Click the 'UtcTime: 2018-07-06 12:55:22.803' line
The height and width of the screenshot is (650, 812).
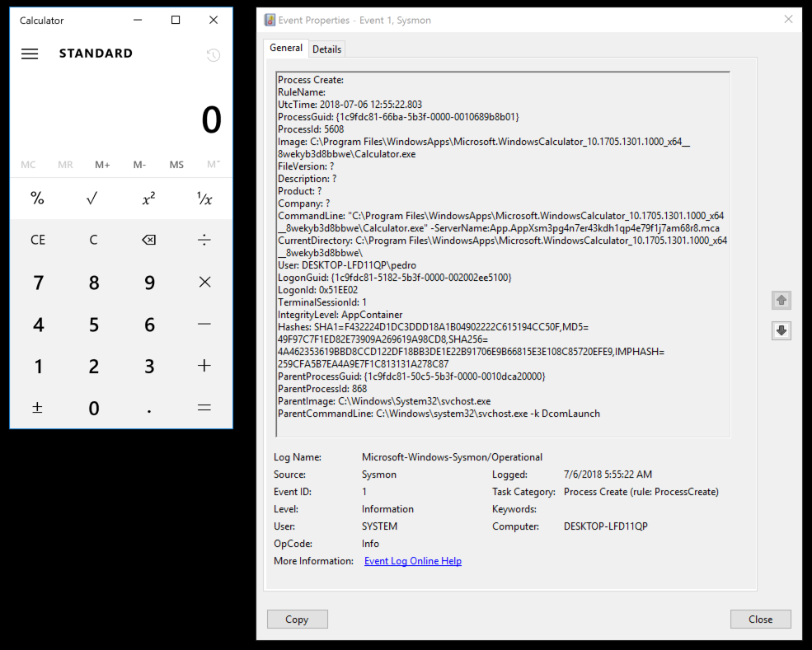[350, 105]
